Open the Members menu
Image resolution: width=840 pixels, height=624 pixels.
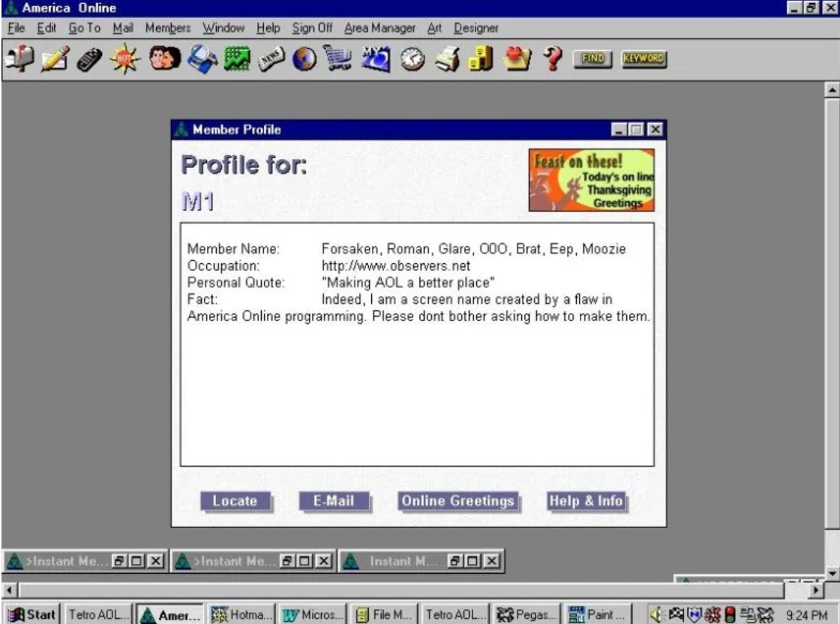168,28
